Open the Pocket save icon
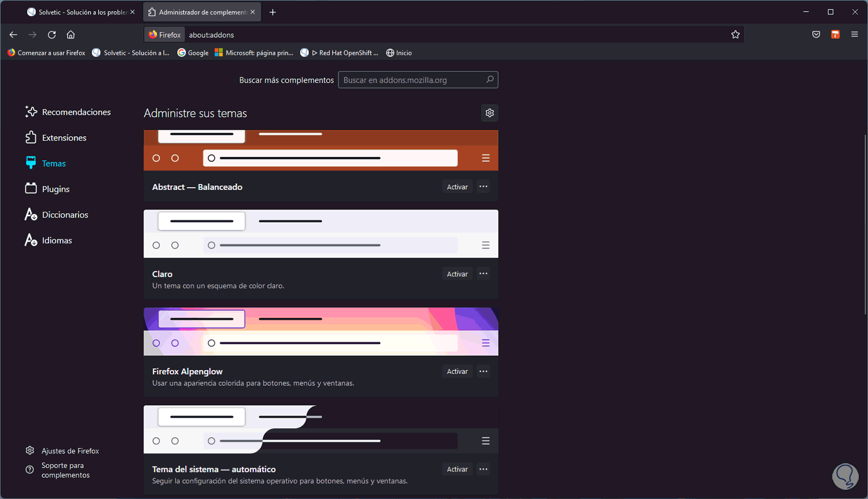The height and width of the screenshot is (499, 868). coord(816,35)
